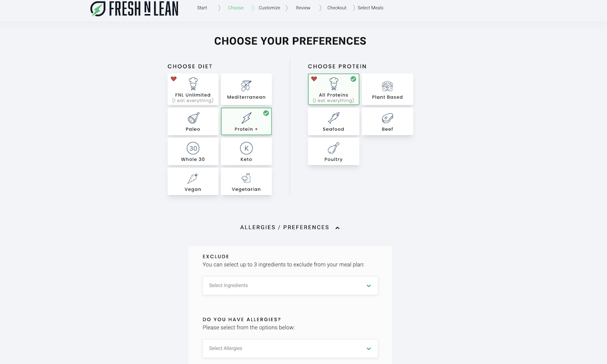Viewport: 607px width, 364px height.
Task: Select the Keto diet K icon
Action: 246,148
